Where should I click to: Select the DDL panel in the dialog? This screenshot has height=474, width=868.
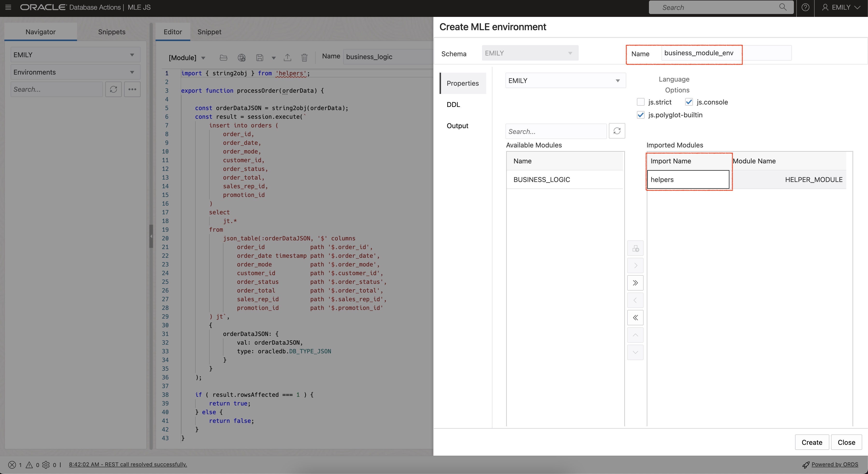point(453,105)
